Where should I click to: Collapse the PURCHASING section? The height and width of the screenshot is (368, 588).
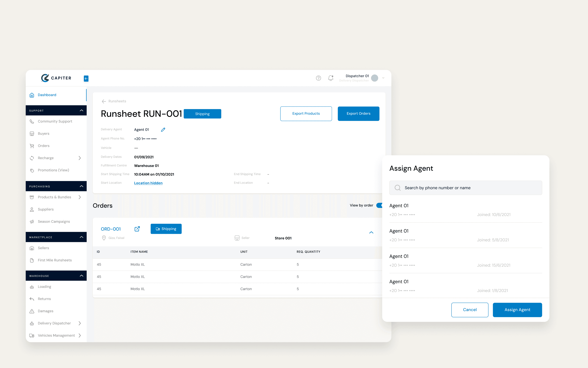click(x=81, y=186)
